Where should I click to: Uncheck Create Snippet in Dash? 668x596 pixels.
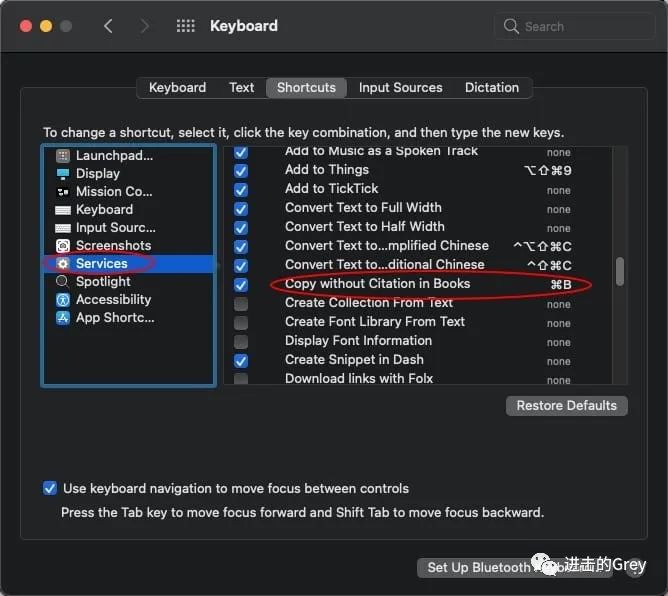241,361
